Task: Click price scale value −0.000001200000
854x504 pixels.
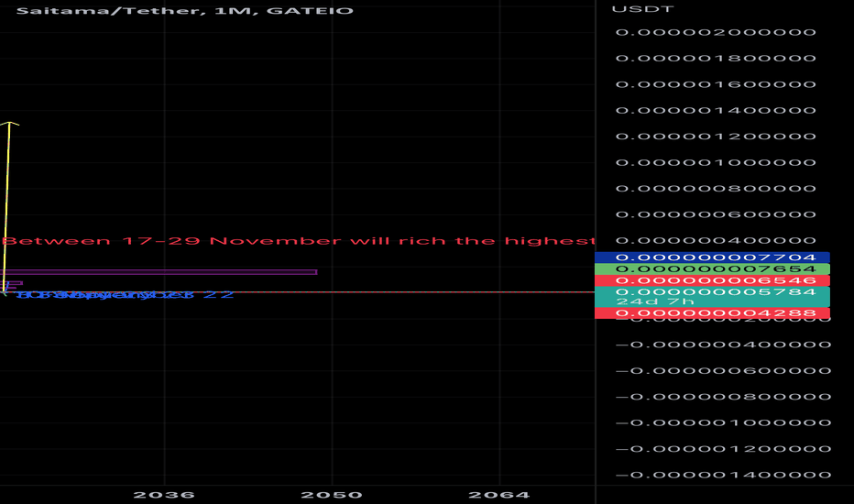Action: tap(723, 449)
